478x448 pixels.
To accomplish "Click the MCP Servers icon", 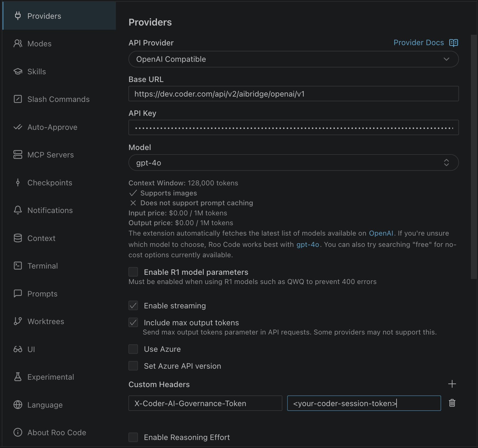I will 18,154.
